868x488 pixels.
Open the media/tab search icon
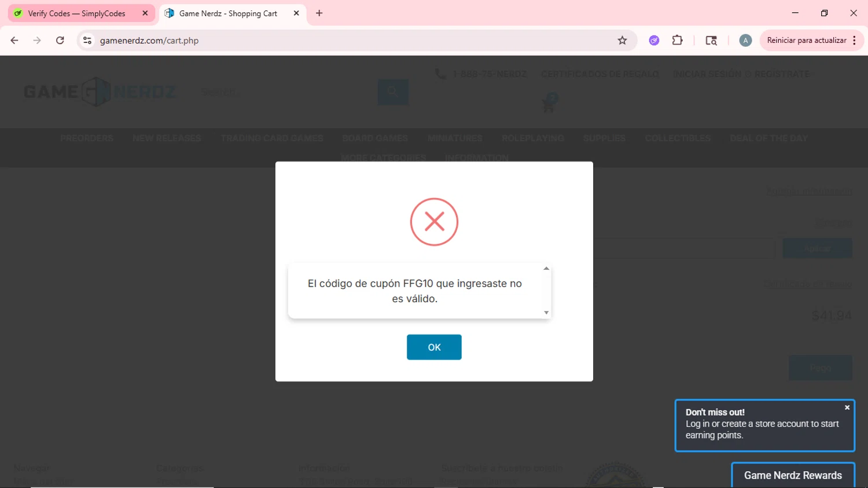click(711, 41)
